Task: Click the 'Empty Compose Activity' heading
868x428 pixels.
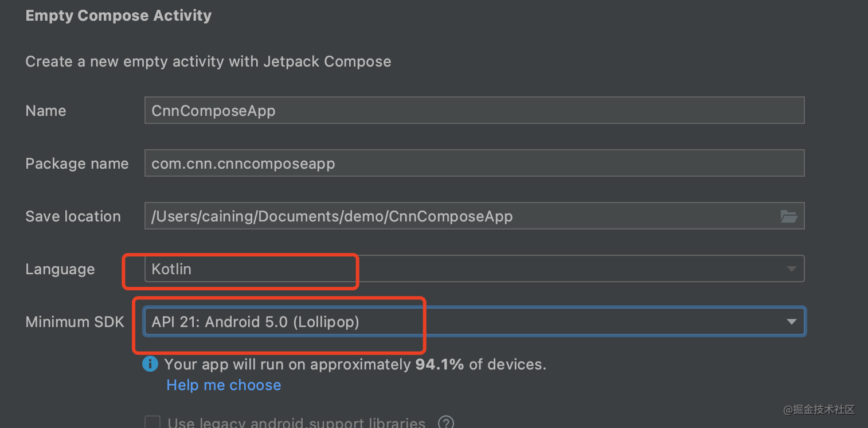Action: (x=119, y=15)
